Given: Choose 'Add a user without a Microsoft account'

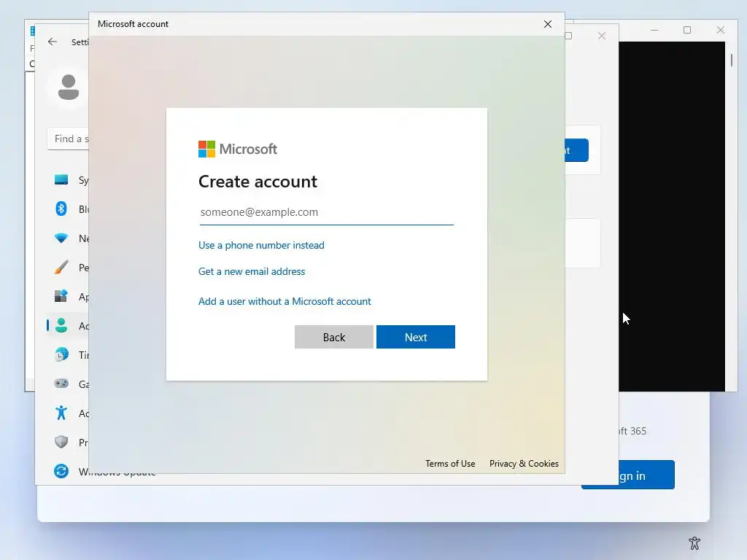Looking at the screenshot, I should 285,301.
